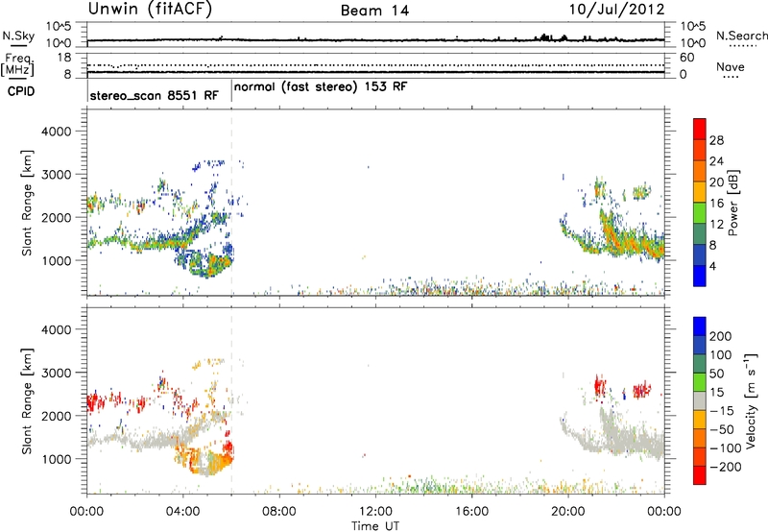Image resolution: width=768 pixels, height=532 pixels.
Task: Click the velocity panel 'Slant Range [km]' label
Action: pyautogui.click(x=28, y=400)
